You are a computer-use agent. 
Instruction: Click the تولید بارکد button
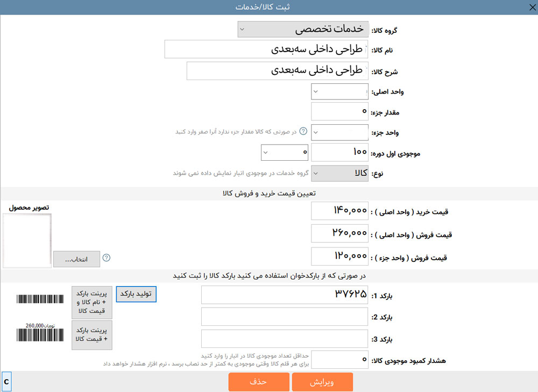[x=136, y=294]
